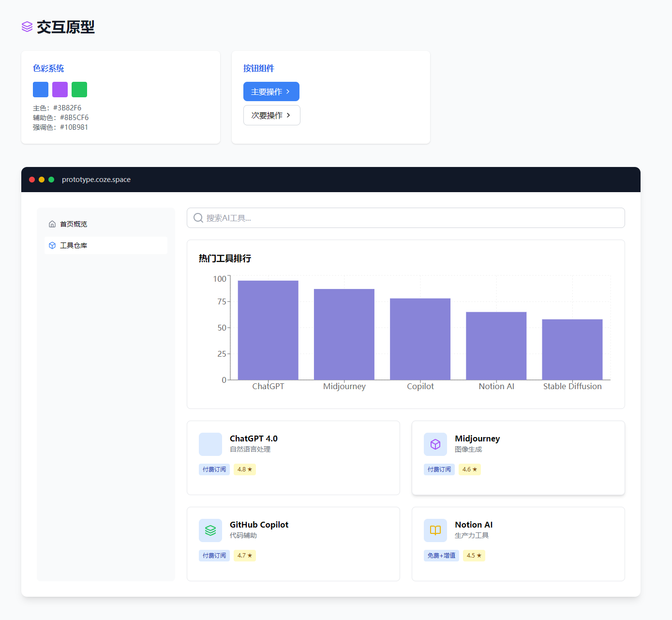Click the Notion AI book icon
This screenshot has width=672, height=620.
coord(435,530)
